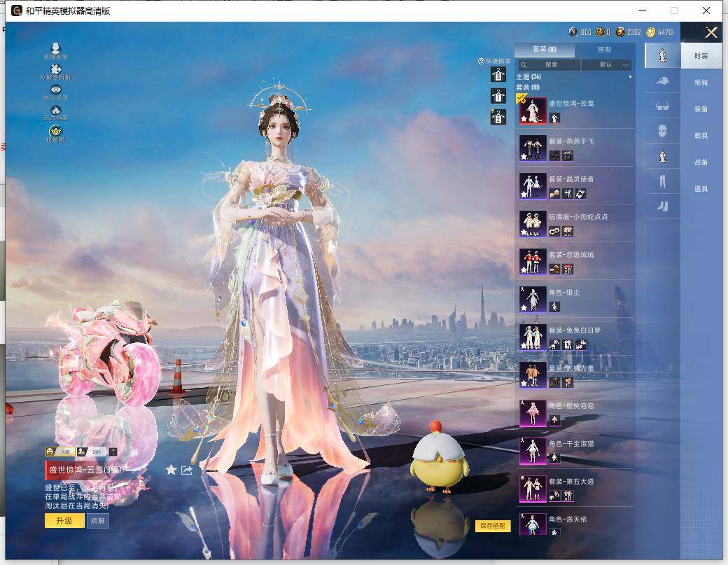Select the 战备 menu item
Image resolution: width=728 pixels, height=565 pixels.
coord(701,162)
